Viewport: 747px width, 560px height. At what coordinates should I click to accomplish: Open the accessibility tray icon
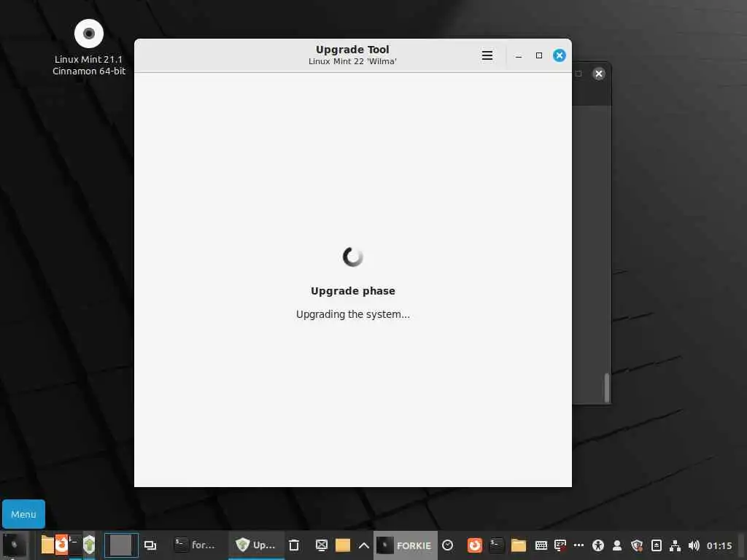[x=598, y=545]
